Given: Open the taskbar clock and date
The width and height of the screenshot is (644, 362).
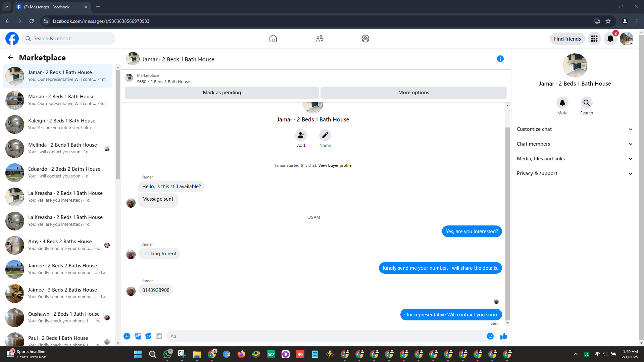Looking at the screenshot, I should point(630,354).
